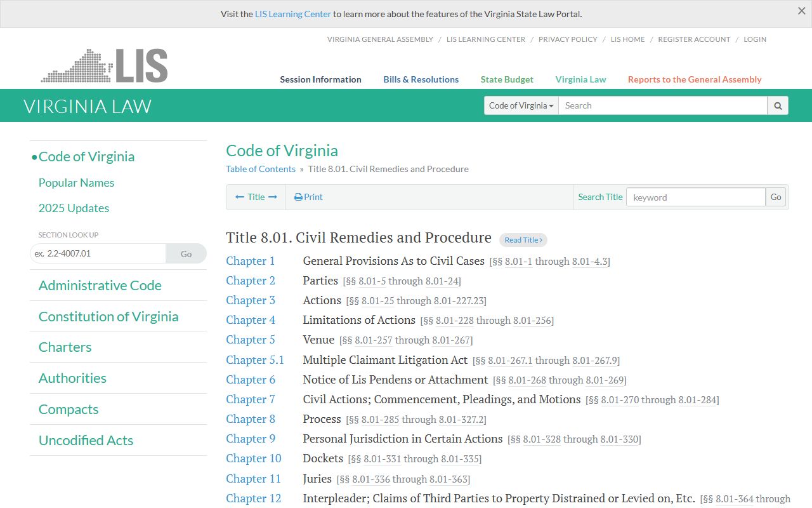812x508 pixels.
Task: Click the magnifier search button
Action: click(778, 105)
